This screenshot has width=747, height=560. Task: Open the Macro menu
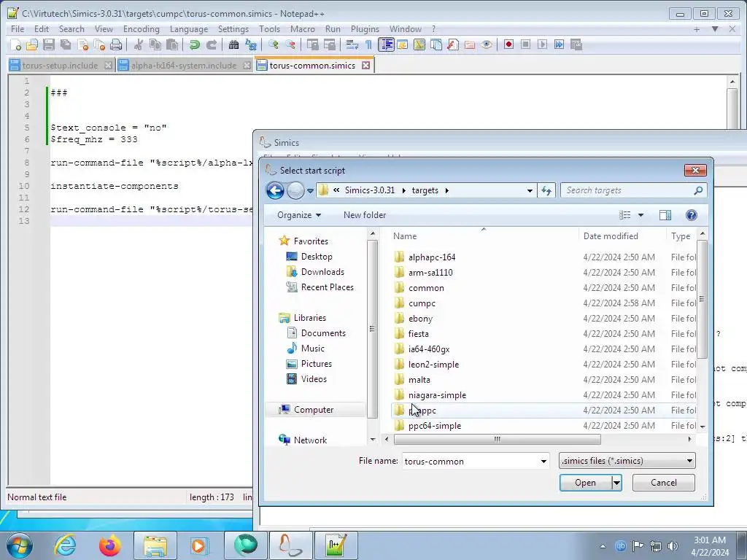pyautogui.click(x=303, y=29)
